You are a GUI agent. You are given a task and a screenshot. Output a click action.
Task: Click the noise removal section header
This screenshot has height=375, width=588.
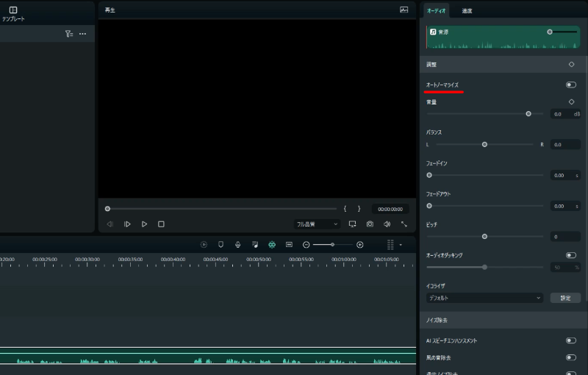click(503, 321)
